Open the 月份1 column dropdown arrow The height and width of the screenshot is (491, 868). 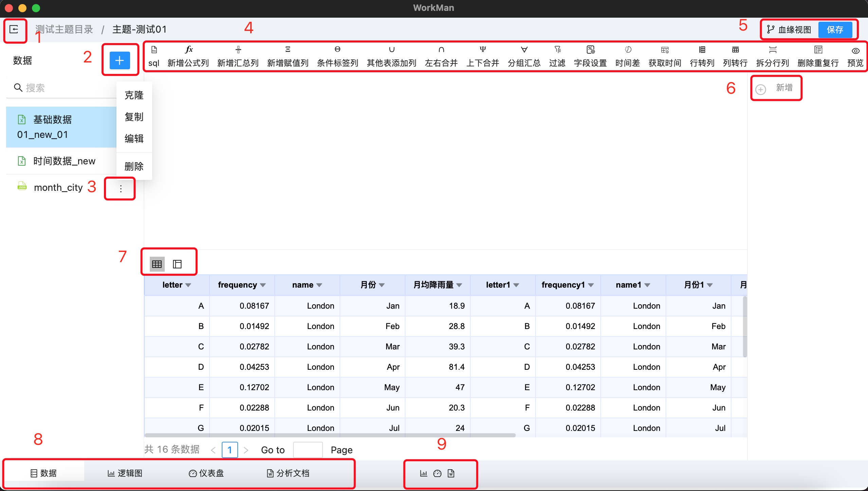(710, 285)
